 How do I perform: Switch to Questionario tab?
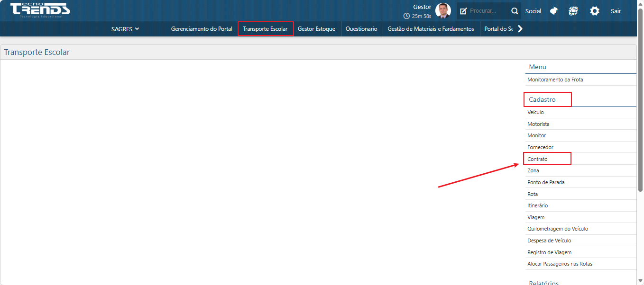pos(361,29)
